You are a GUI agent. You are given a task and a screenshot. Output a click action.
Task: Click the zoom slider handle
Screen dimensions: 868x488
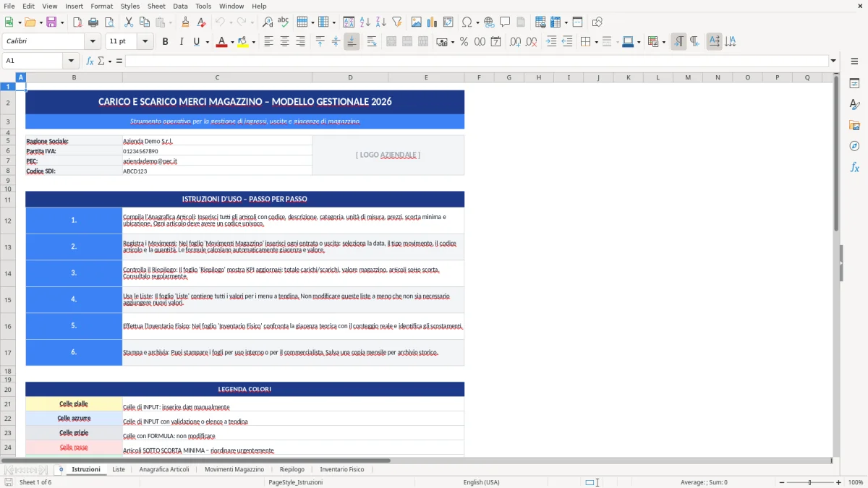809,482
